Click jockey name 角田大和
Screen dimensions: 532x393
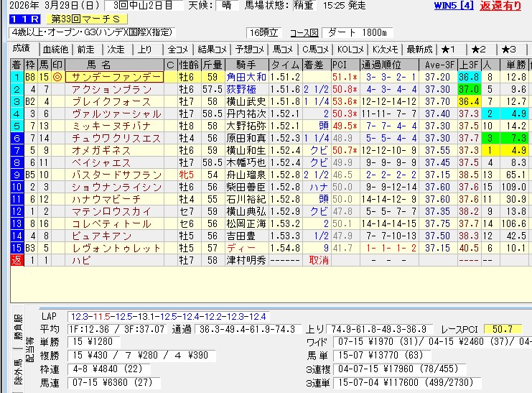(x=246, y=77)
